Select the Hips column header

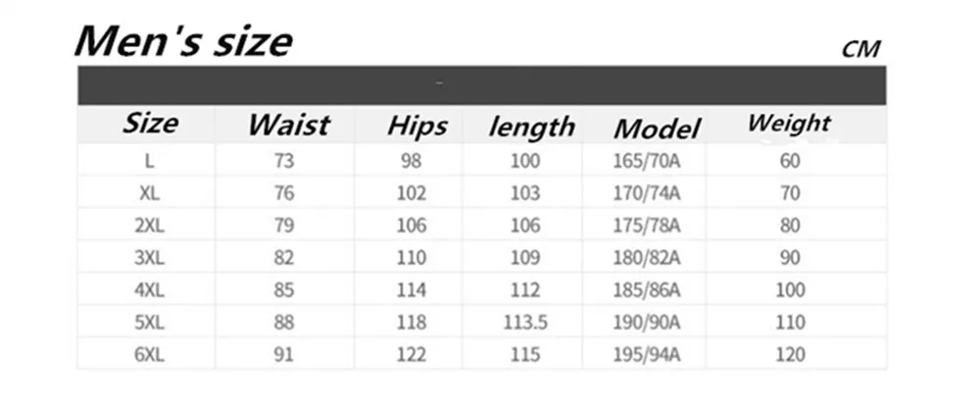tap(416, 125)
